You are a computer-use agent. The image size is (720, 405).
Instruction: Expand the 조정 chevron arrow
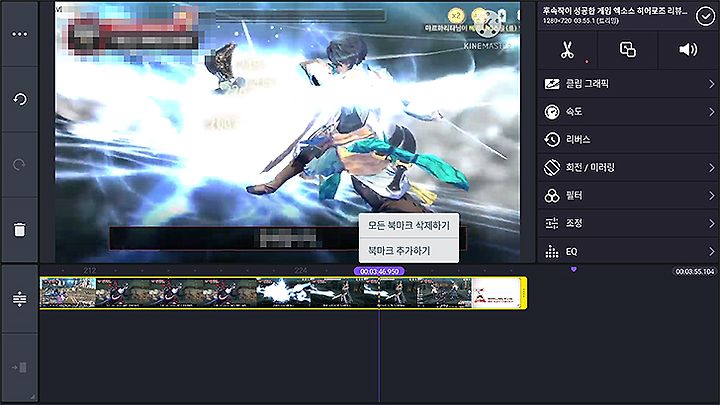click(711, 224)
